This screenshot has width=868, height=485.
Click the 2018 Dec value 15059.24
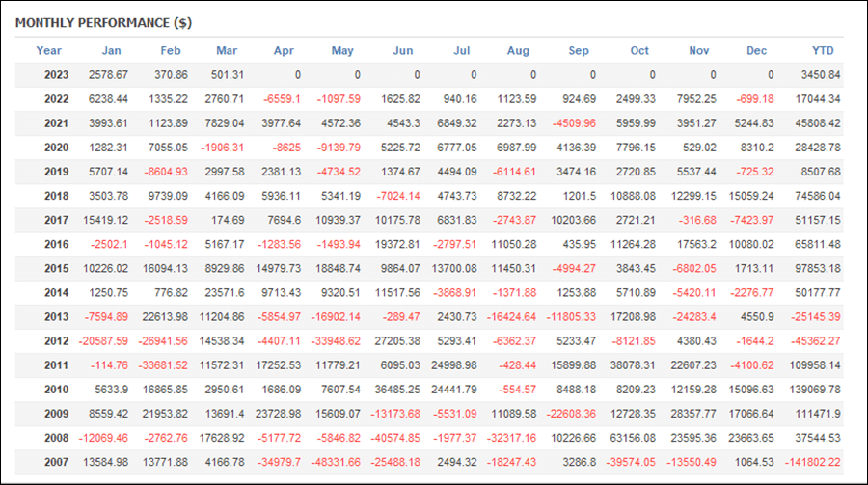pos(751,196)
